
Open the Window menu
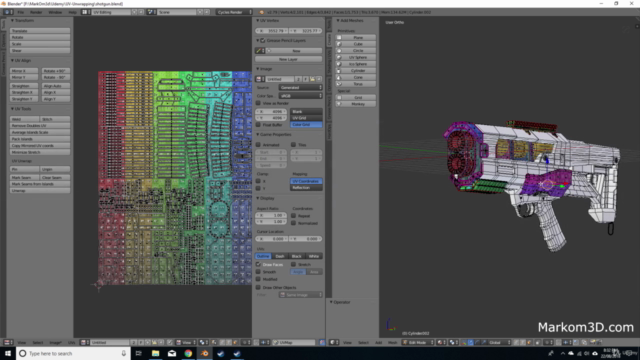[x=55, y=12]
